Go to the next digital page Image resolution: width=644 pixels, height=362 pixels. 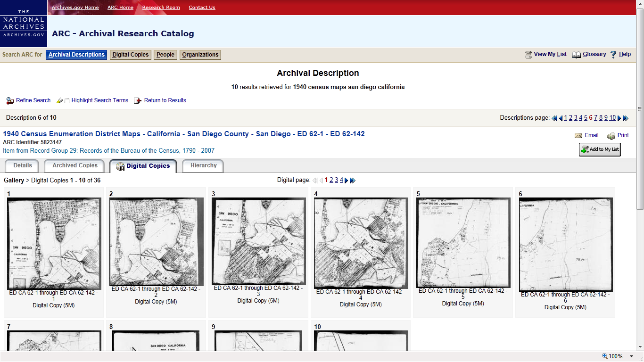click(347, 180)
